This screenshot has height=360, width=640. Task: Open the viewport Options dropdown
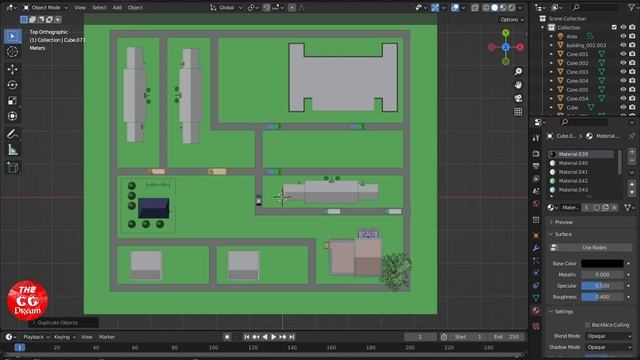[512, 20]
